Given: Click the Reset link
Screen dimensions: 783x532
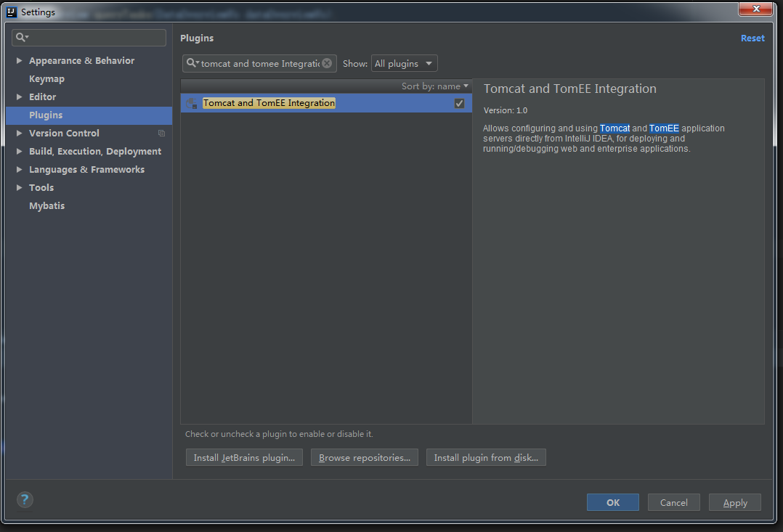Looking at the screenshot, I should coord(752,38).
